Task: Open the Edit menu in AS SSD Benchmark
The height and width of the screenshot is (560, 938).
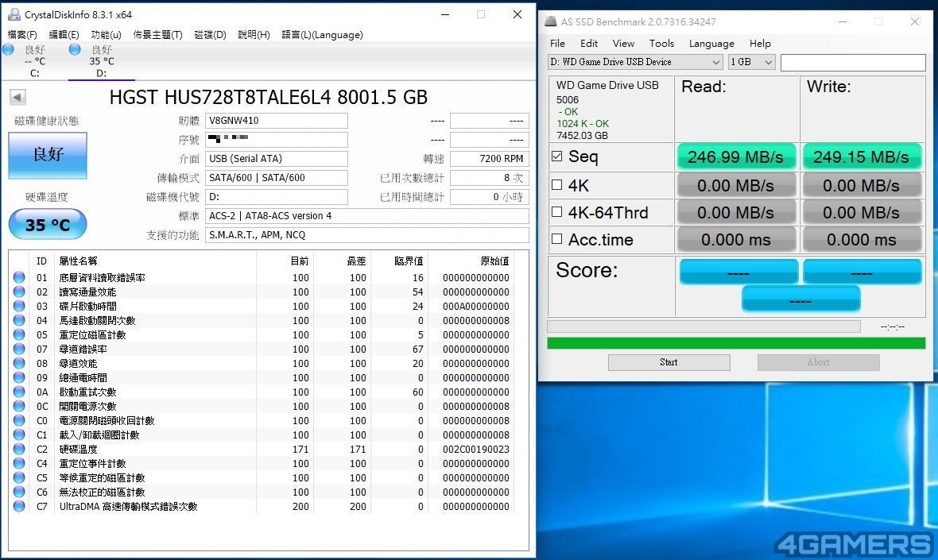Action: [x=589, y=44]
